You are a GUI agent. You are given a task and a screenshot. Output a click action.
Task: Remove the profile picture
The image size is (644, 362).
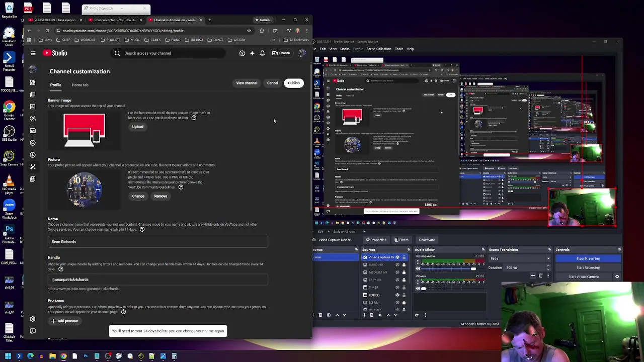(160, 196)
